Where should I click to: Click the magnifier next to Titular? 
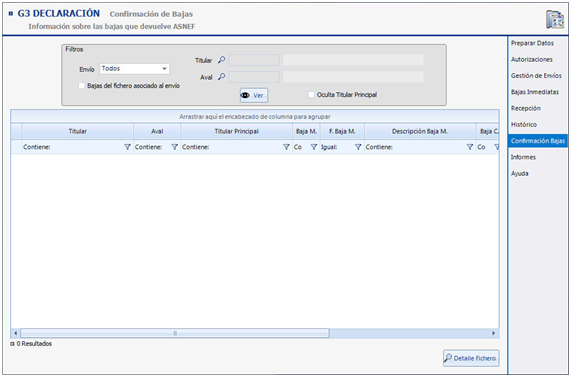pos(221,60)
